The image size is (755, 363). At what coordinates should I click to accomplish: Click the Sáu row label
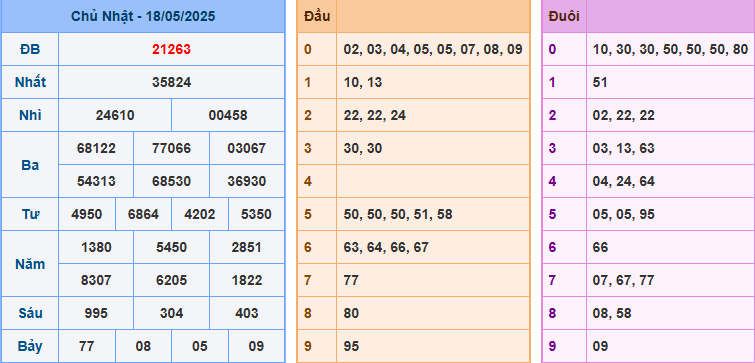pyautogui.click(x=30, y=313)
